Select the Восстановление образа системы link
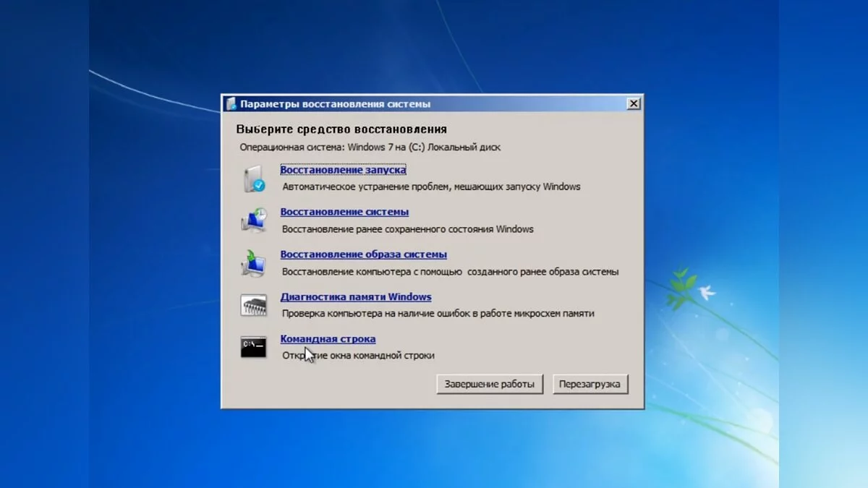This screenshot has height=488, width=868. [x=363, y=254]
